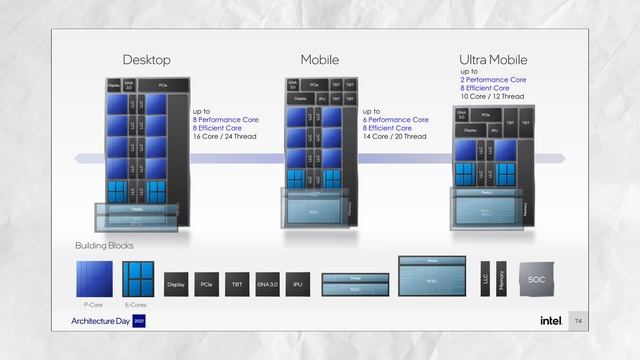Click the P-Core building block icon
640x360 pixels.
click(x=94, y=279)
